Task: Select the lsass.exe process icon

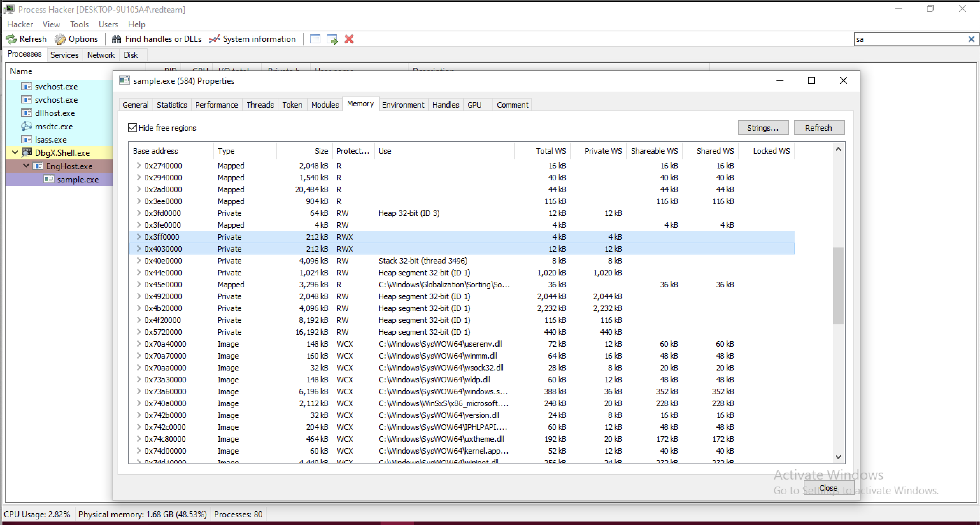Action: pyautogui.click(x=26, y=139)
